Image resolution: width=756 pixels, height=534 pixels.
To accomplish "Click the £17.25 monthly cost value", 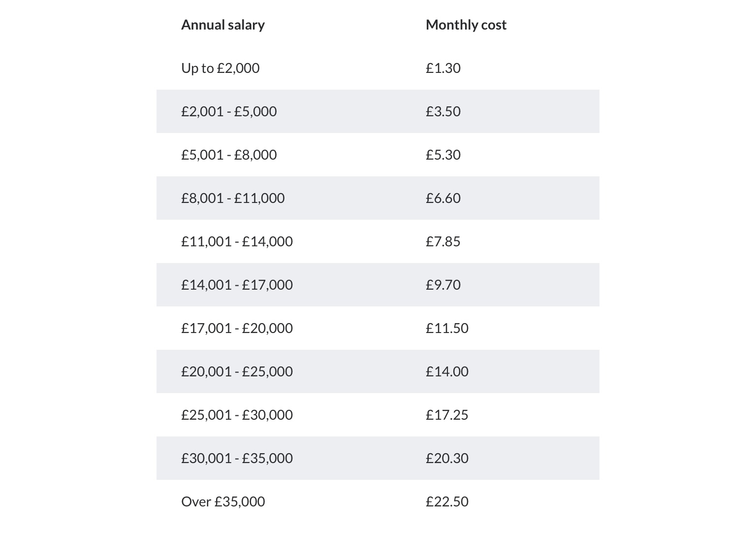I will click(447, 415).
